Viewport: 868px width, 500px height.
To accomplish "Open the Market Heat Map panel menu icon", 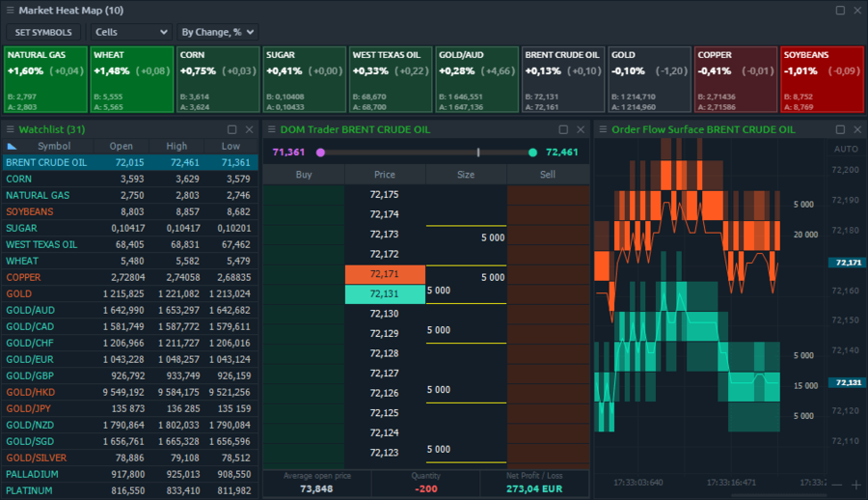I will click(x=10, y=11).
